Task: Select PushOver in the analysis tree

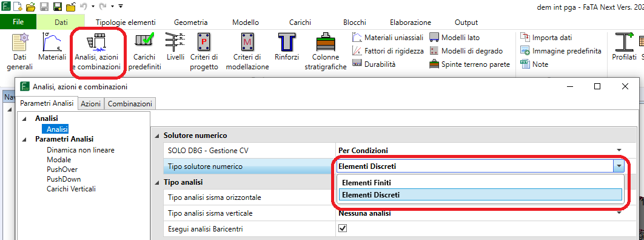Action: point(62,169)
